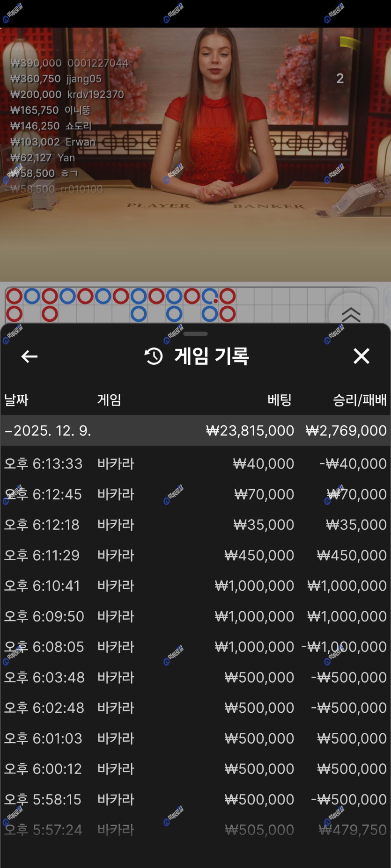Click the 승리/패배 column header

(359, 400)
